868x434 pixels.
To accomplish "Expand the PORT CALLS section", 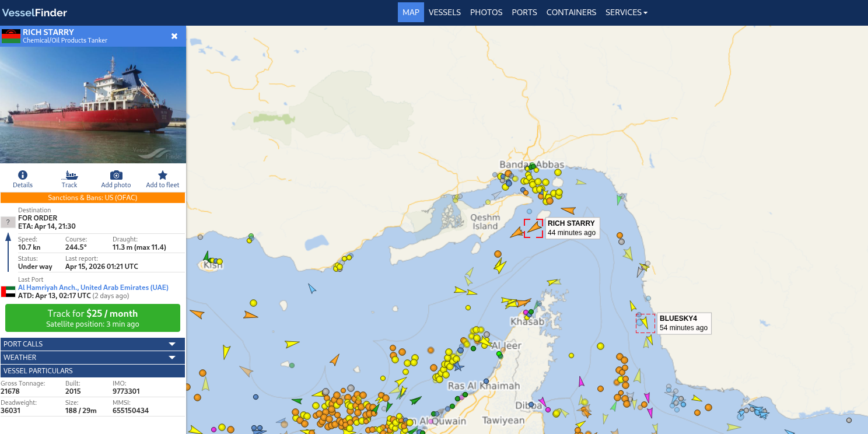I will (x=93, y=344).
